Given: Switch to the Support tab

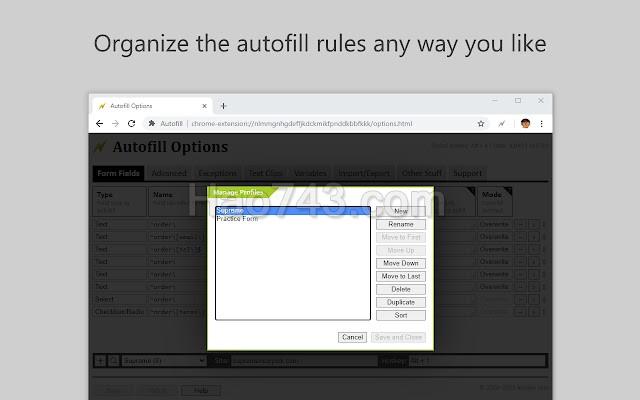Looking at the screenshot, I should pos(467,173).
